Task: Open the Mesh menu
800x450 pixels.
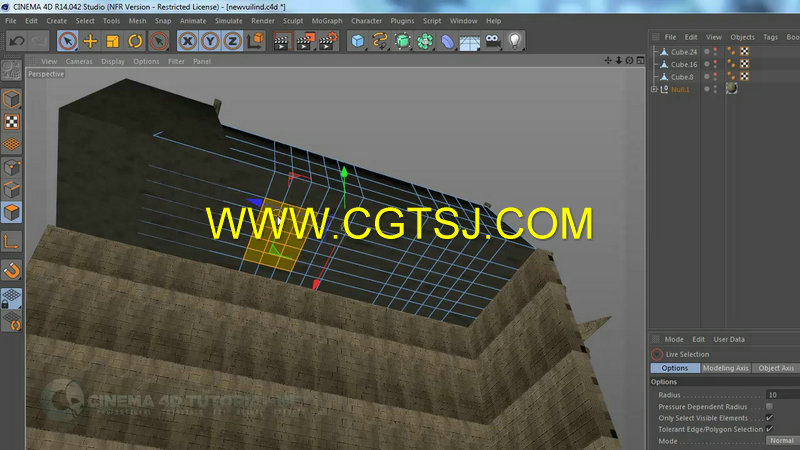Action: (x=137, y=21)
